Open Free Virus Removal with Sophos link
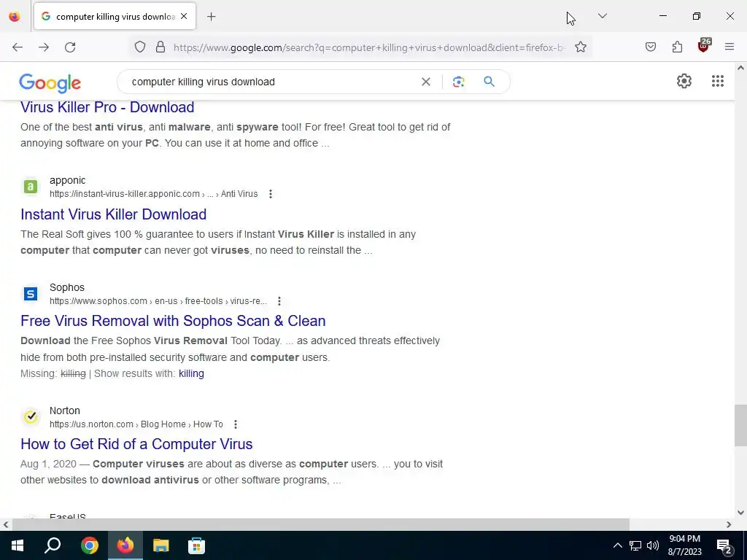Viewport: 747px width, 560px height. 173,321
